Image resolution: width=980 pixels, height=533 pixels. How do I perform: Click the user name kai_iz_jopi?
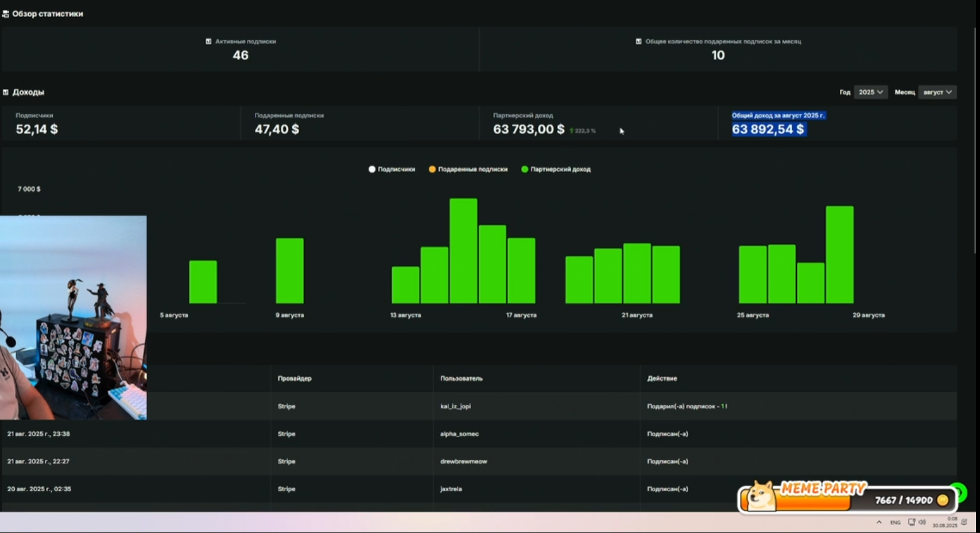455,406
